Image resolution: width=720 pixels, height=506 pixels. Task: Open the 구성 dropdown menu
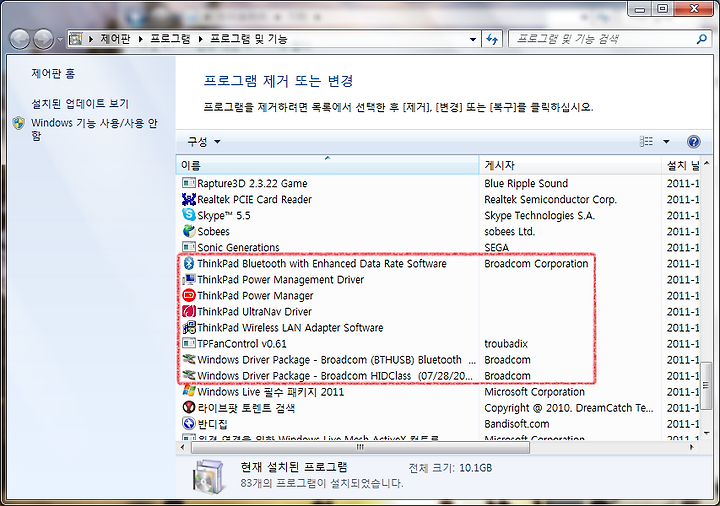pos(204,141)
